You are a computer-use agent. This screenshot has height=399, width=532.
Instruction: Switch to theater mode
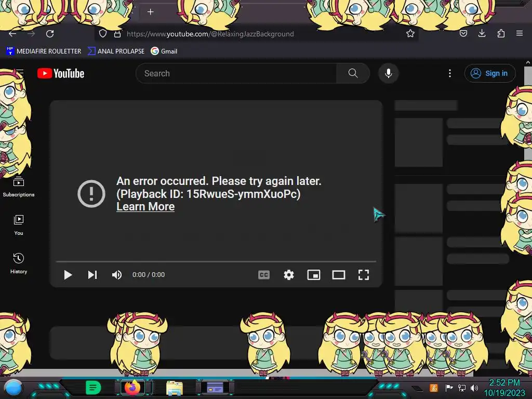tap(339, 275)
